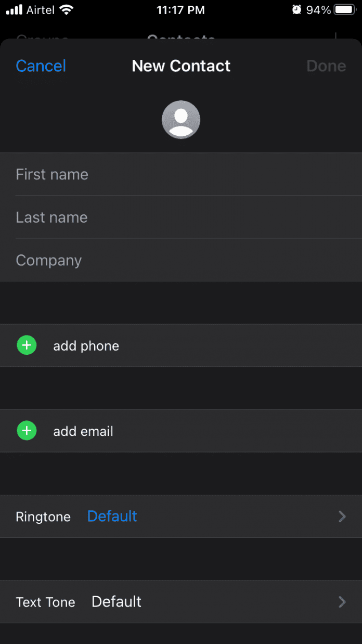Tap the contact photo placeholder avatar
362x644 pixels.
(x=181, y=120)
